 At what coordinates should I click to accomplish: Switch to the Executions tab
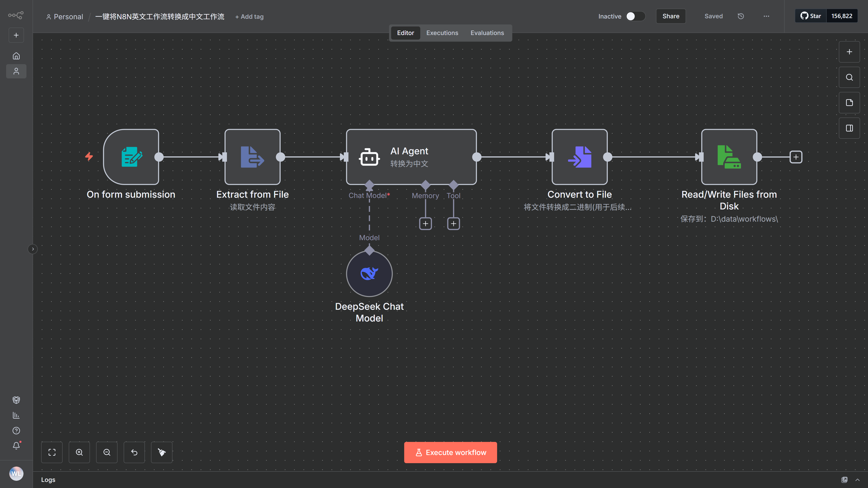442,33
